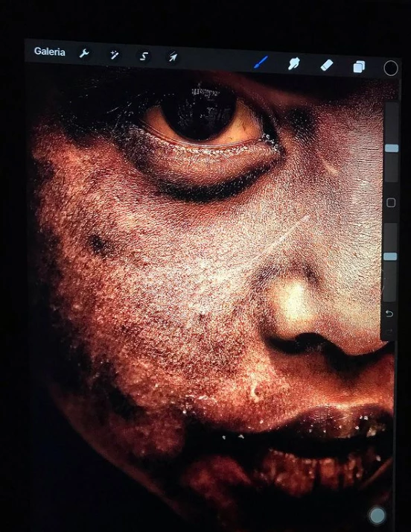Select the Eraser tool
The image size is (411, 532).
tap(327, 65)
